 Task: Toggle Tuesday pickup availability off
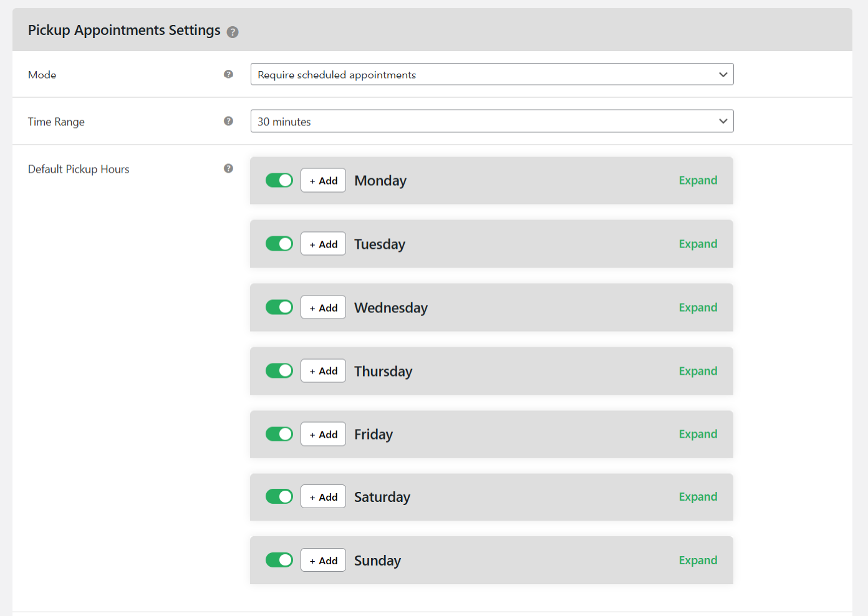pyautogui.click(x=279, y=243)
